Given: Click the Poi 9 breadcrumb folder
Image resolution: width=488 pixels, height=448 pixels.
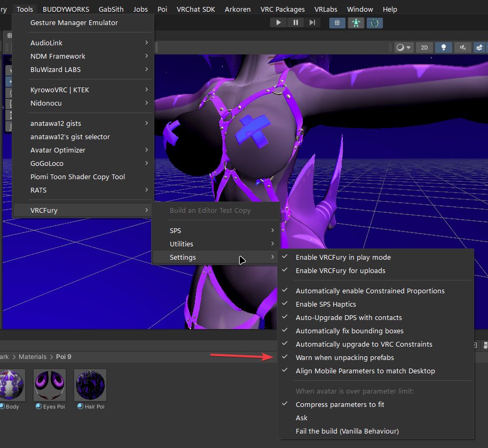Looking at the screenshot, I should (64, 357).
